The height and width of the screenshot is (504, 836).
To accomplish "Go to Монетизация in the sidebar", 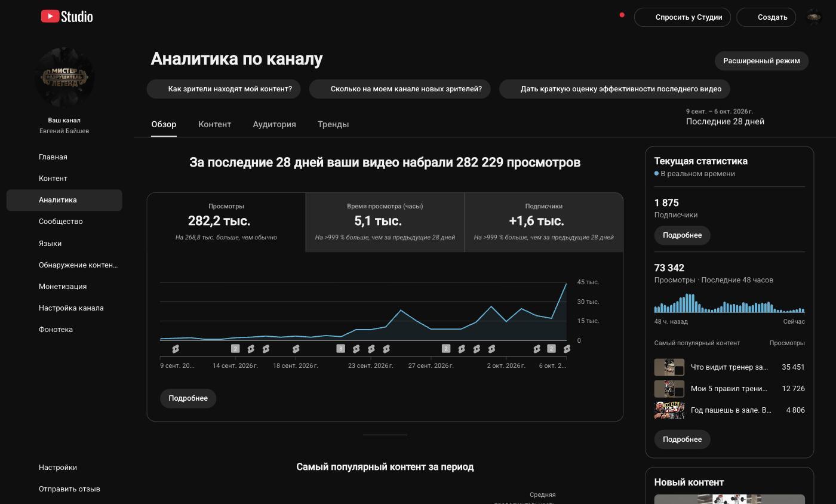I will click(x=64, y=287).
